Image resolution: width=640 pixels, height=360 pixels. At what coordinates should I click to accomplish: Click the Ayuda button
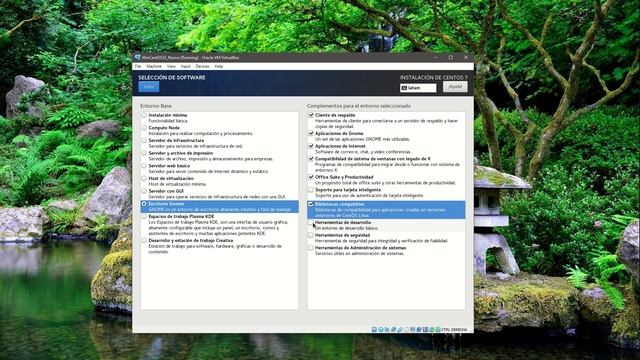tap(455, 87)
